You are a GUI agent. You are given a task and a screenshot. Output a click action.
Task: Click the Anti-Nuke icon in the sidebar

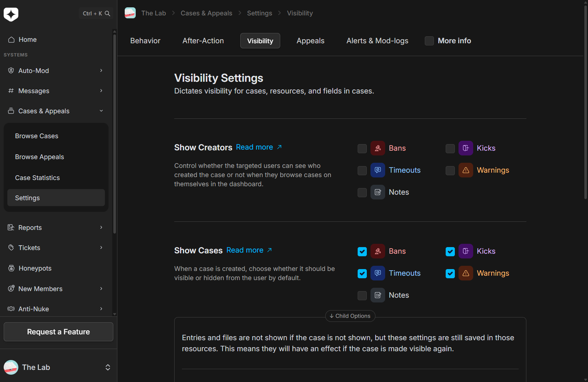coord(11,309)
